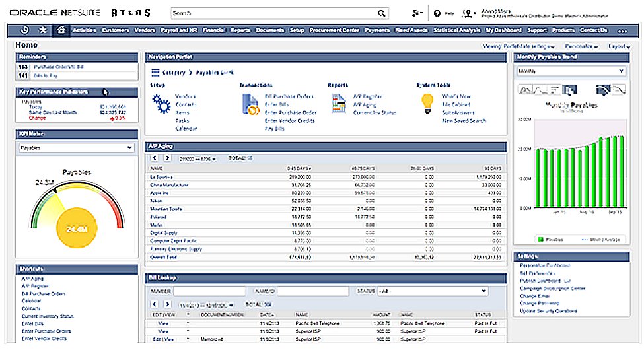Open the Shortcuts star icon
Viewport: 644px width, 350px height.
(x=43, y=30)
